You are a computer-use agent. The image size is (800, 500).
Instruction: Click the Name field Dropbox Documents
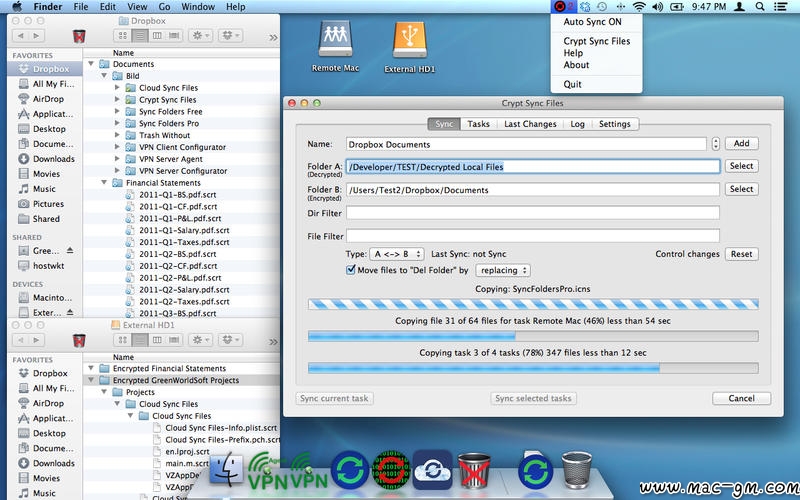point(526,144)
